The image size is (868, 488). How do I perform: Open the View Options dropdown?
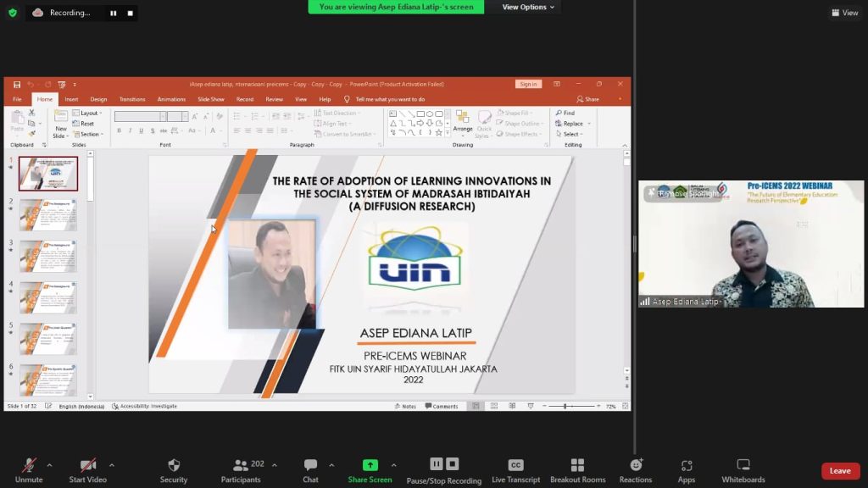(527, 7)
